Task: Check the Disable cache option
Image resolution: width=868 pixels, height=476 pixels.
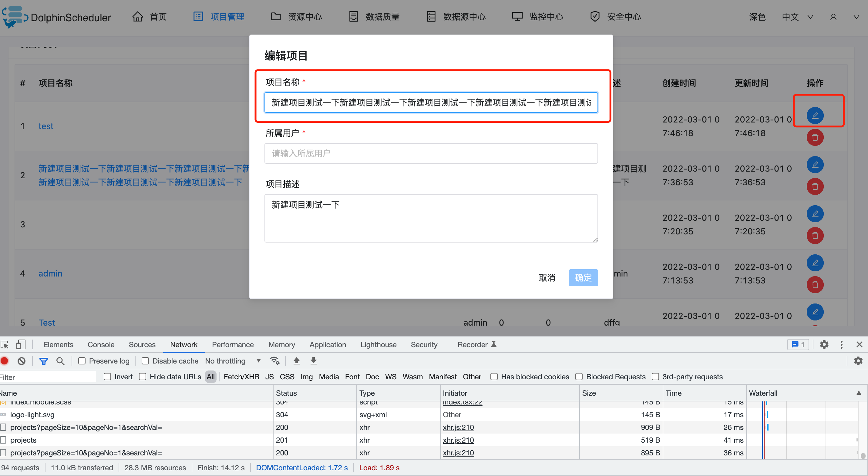Action: (x=145, y=361)
